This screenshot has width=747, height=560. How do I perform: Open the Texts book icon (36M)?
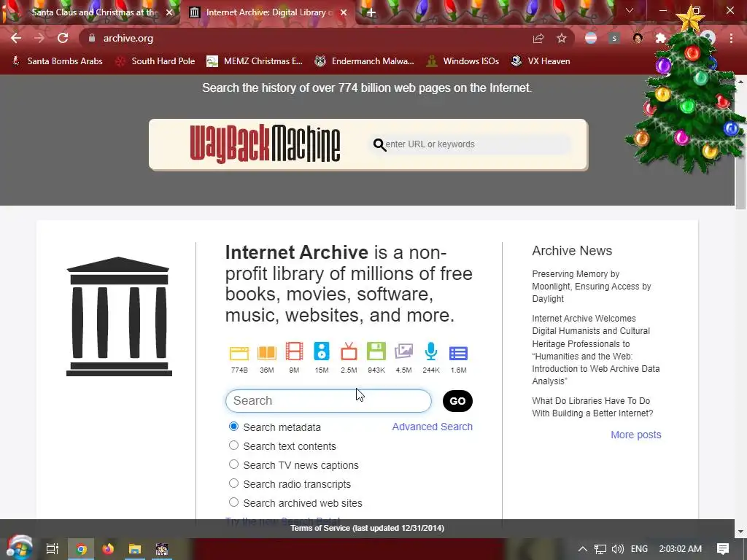(267, 353)
